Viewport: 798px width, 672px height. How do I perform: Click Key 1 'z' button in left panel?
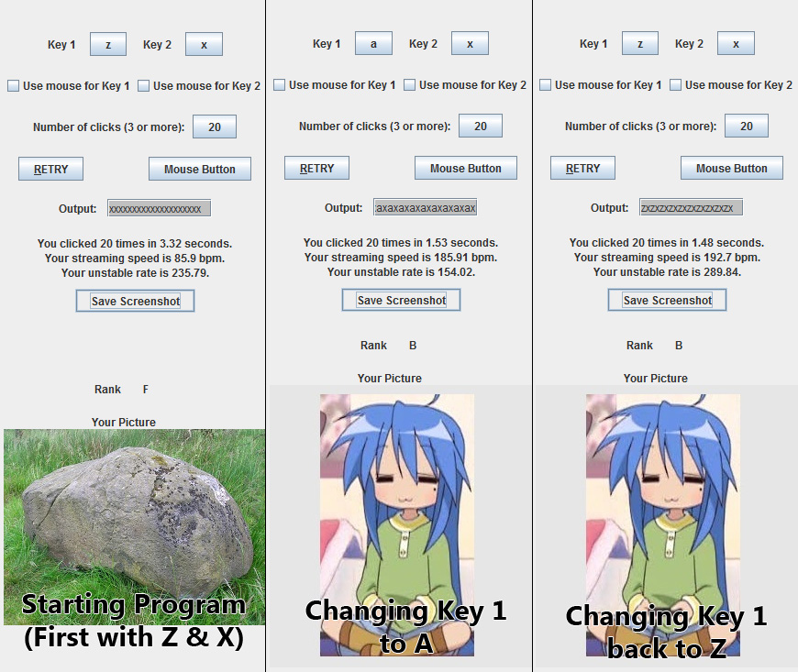pos(108,45)
